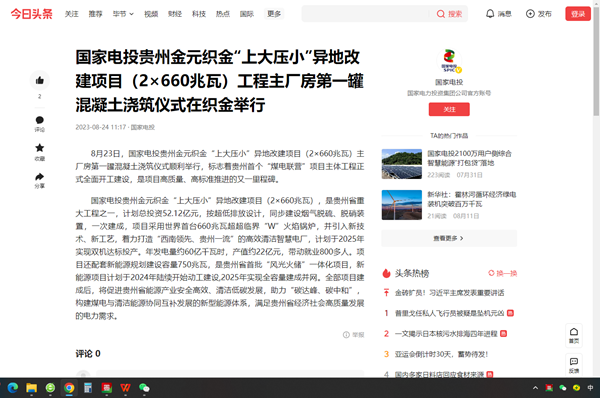Open hot item 亚运会倒计时30天

[441, 354]
